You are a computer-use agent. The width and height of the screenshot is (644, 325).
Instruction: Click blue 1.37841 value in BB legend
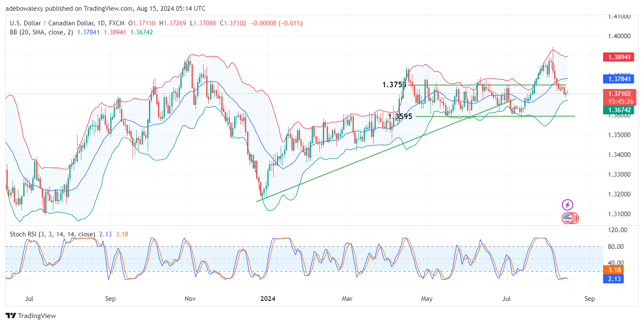(x=87, y=32)
